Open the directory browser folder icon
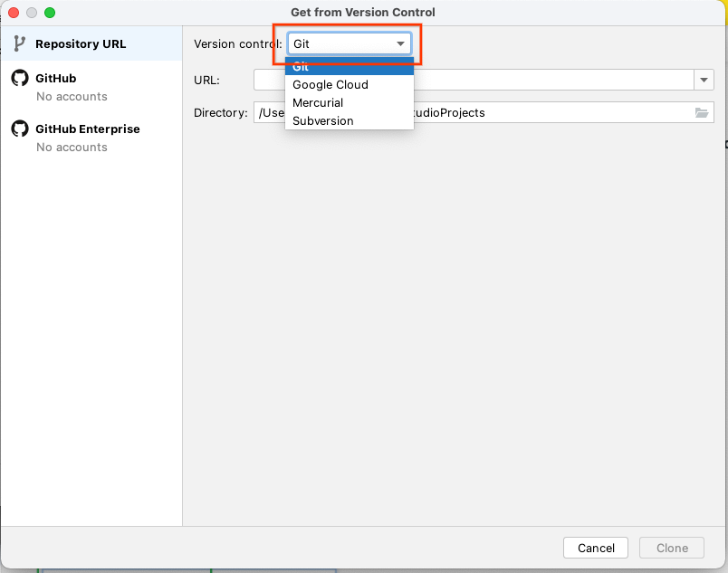This screenshot has height=573, width=728. (x=703, y=112)
